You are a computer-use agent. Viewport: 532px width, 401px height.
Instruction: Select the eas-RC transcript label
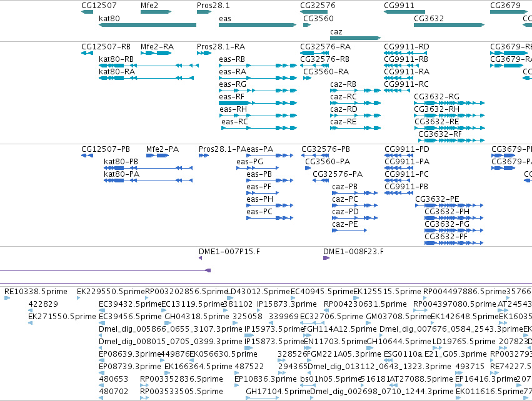coord(235,122)
